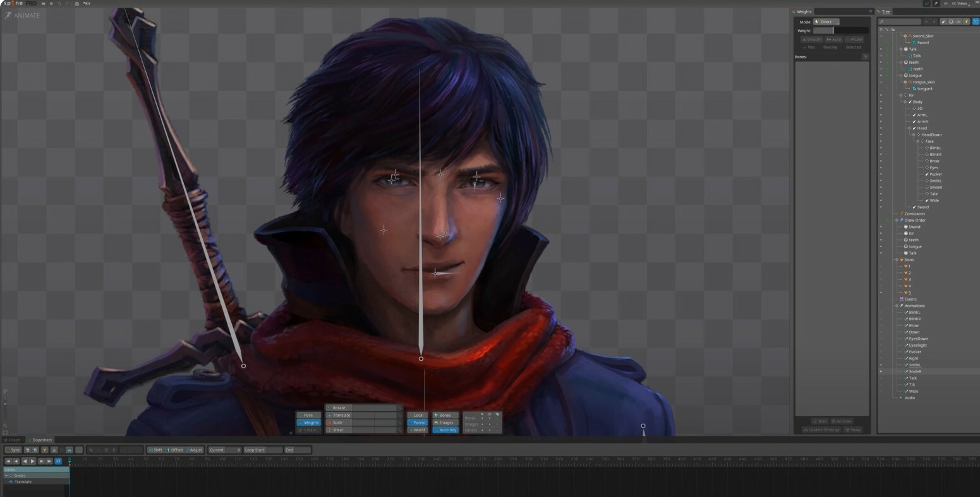Collapse the Animations node
The height and width of the screenshot is (497, 980).
tap(897, 306)
